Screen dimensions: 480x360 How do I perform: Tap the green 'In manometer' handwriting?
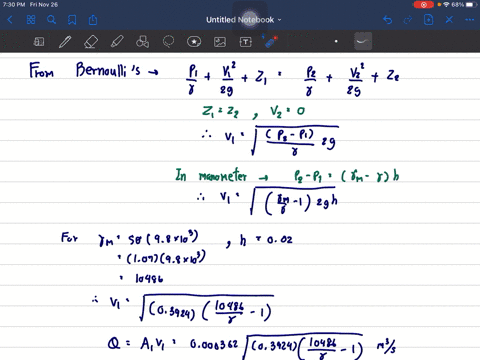tap(211, 175)
